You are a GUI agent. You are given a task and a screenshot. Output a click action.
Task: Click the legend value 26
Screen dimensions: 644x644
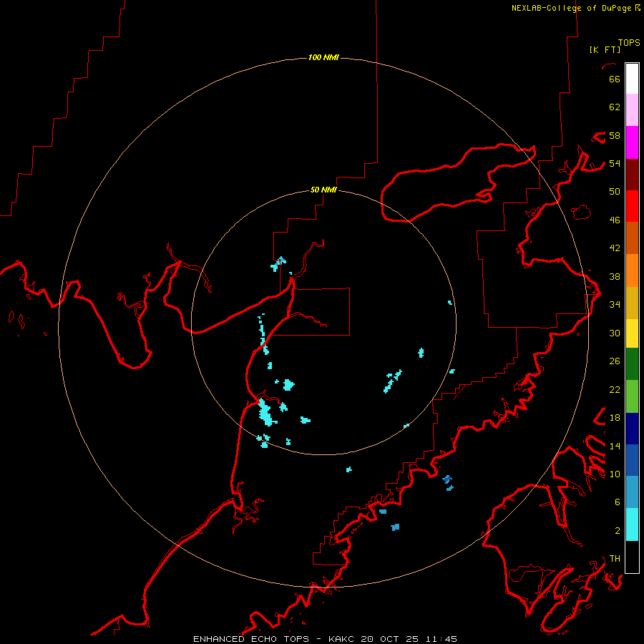coord(615,361)
